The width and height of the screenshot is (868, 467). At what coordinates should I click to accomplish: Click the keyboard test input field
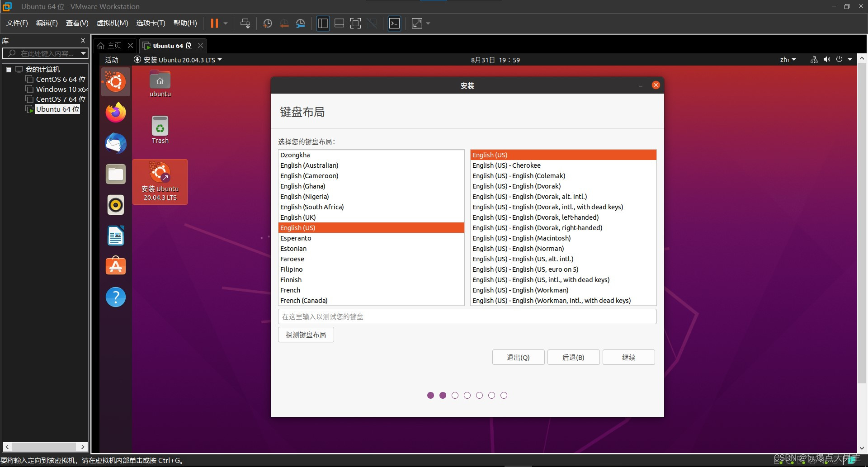point(467,316)
